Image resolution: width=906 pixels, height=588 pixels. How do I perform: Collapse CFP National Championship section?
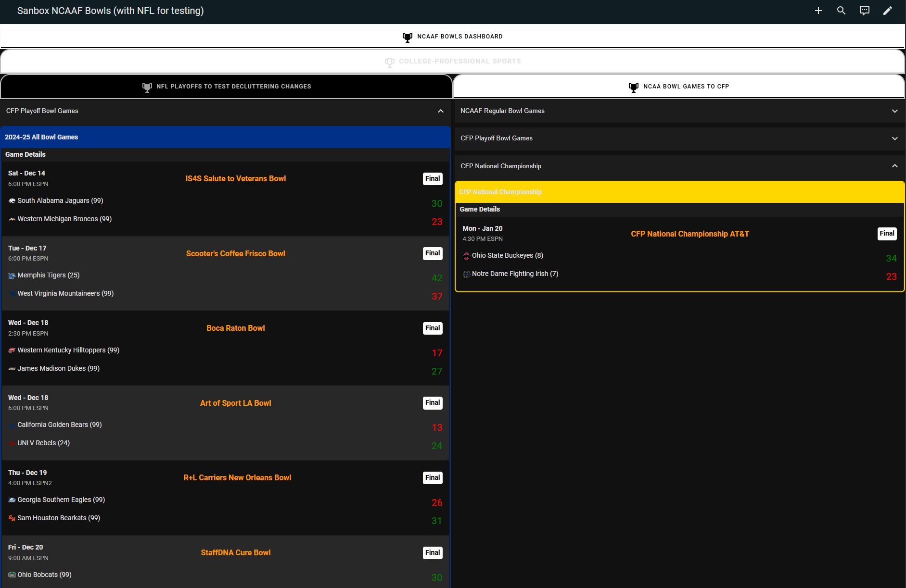pos(894,166)
